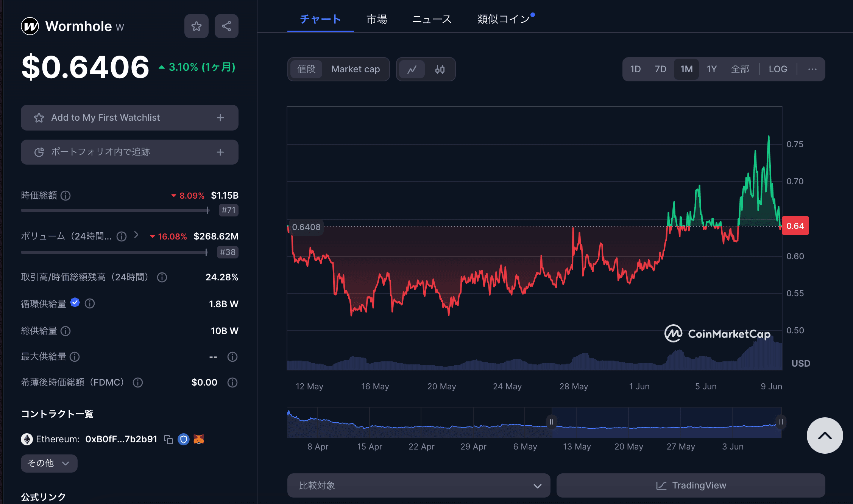853x504 pixels.
Task: Click the red 0.64 price label
Action: (x=795, y=226)
